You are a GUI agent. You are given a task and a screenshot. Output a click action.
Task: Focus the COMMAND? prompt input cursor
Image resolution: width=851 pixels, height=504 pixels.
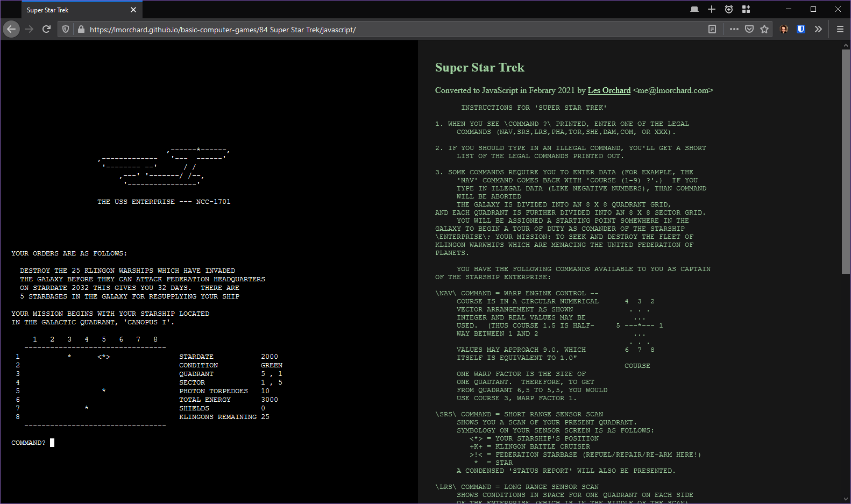52,443
